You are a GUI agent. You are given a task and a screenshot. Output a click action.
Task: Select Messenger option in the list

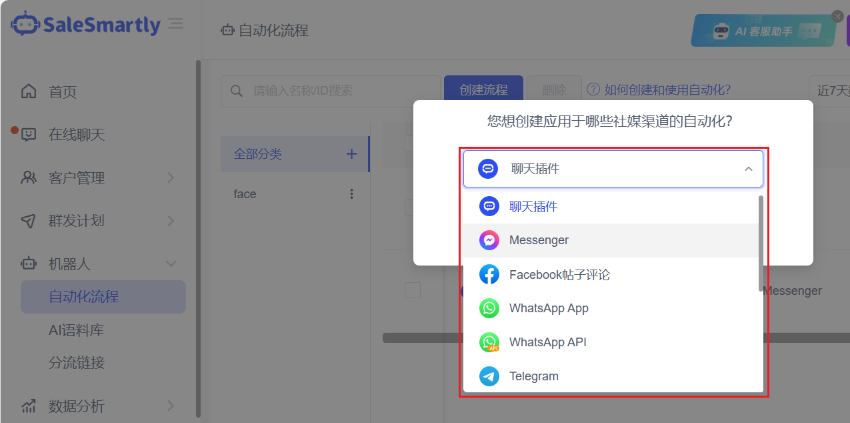tap(610, 240)
